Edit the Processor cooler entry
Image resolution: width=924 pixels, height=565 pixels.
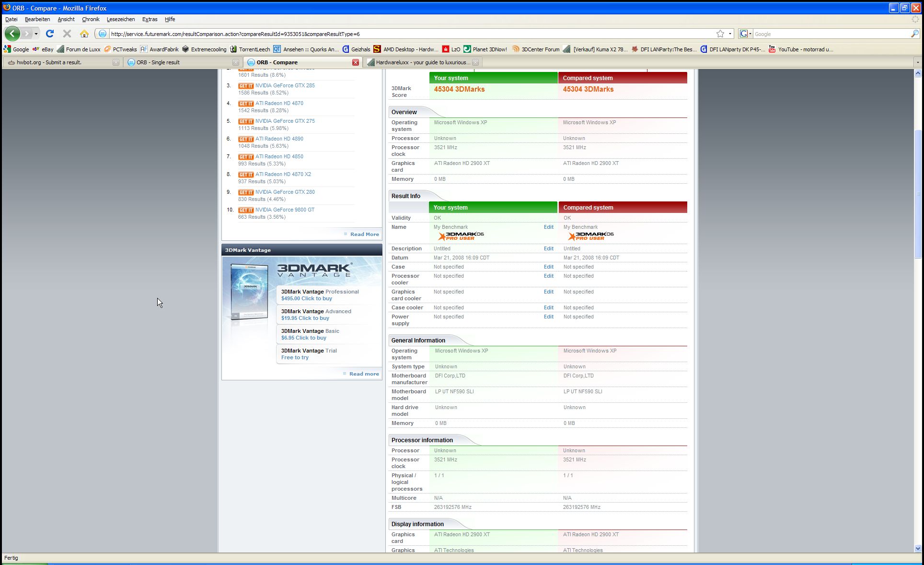(548, 276)
